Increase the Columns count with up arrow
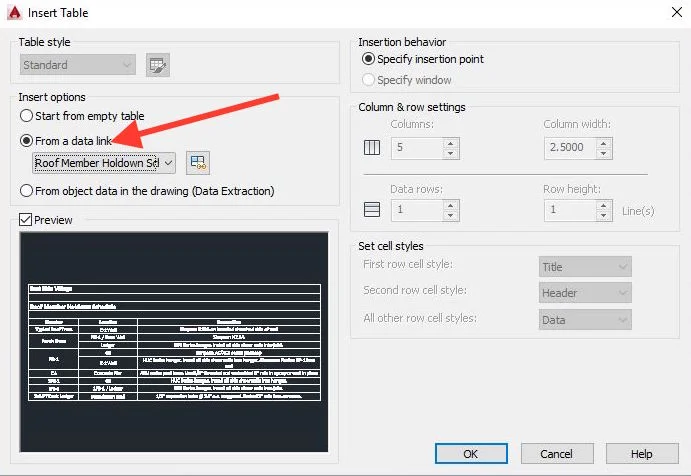The width and height of the screenshot is (691, 476). pyautogui.click(x=450, y=144)
